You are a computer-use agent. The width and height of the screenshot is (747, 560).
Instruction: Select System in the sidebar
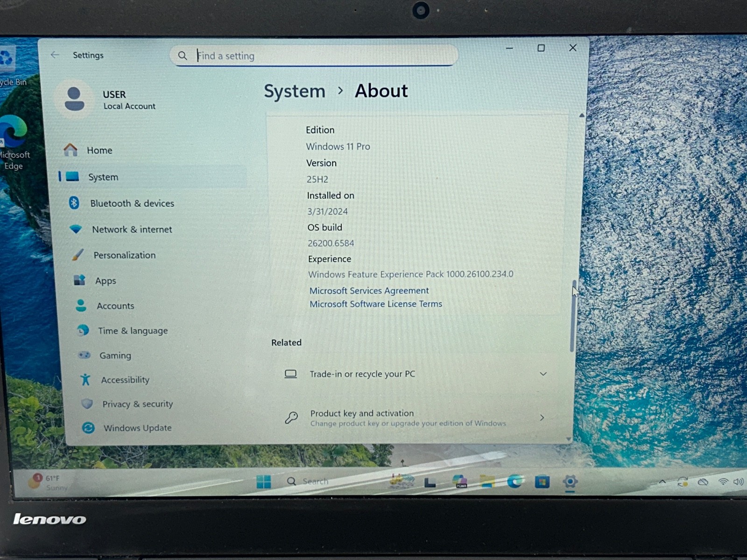(153, 177)
